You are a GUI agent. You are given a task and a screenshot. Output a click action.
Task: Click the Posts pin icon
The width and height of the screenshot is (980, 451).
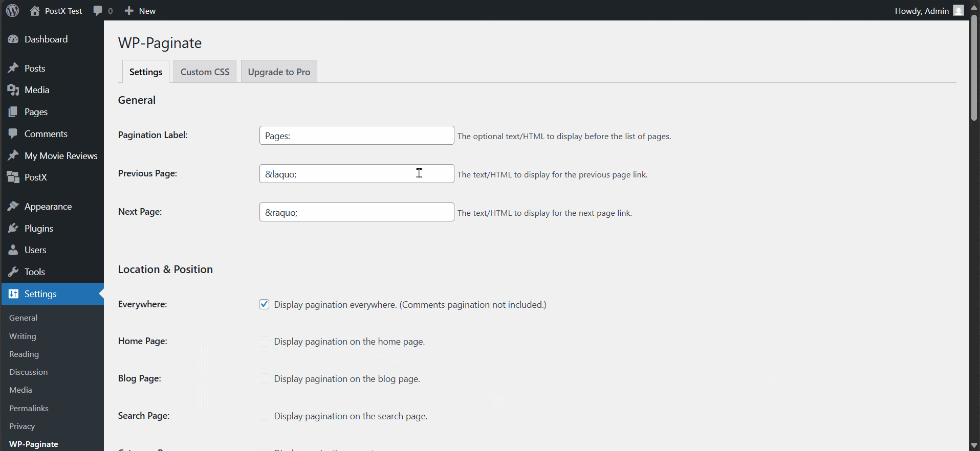(x=13, y=68)
